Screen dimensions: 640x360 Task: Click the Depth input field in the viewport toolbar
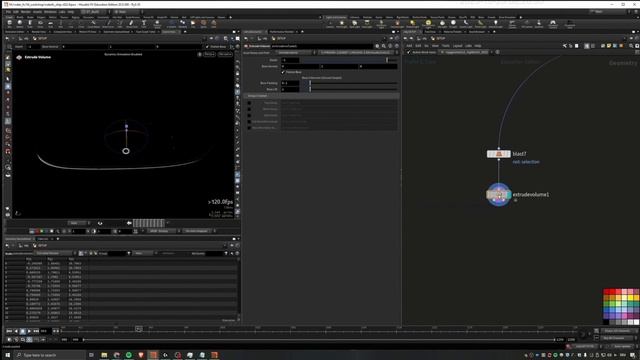(x=34, y=47)
